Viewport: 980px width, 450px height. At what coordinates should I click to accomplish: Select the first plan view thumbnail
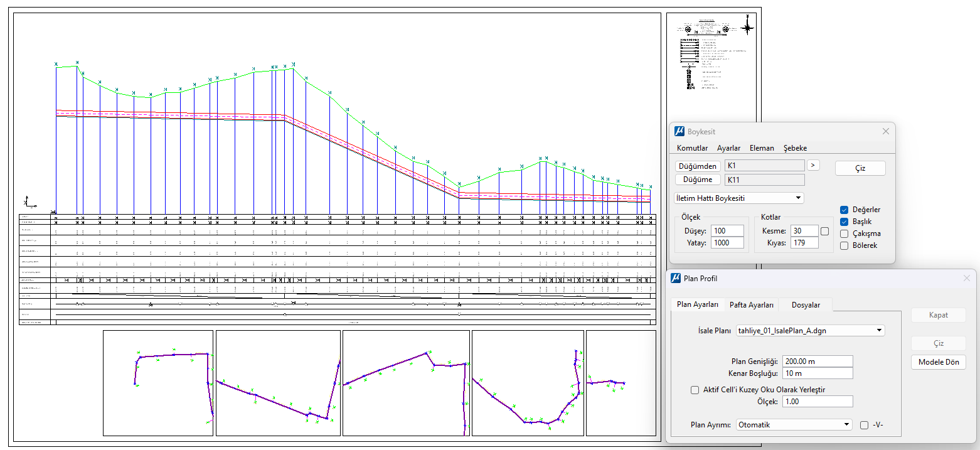coord(158,383)
